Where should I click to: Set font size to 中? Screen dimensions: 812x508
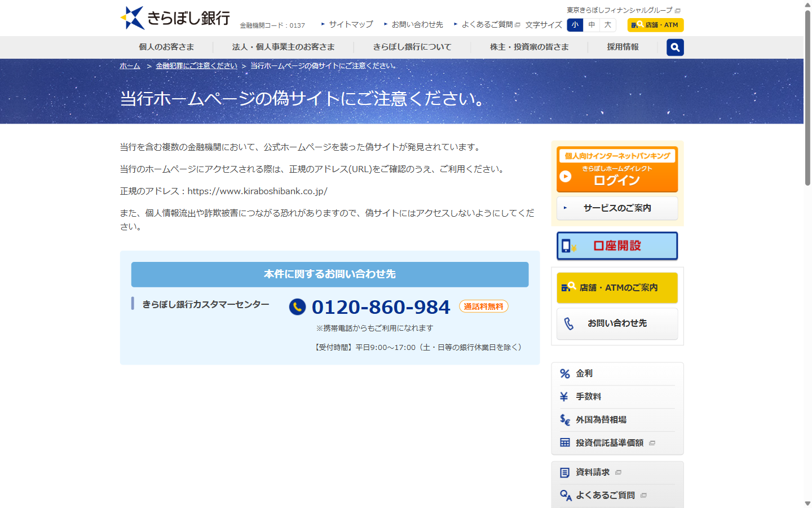pos(592,25)
